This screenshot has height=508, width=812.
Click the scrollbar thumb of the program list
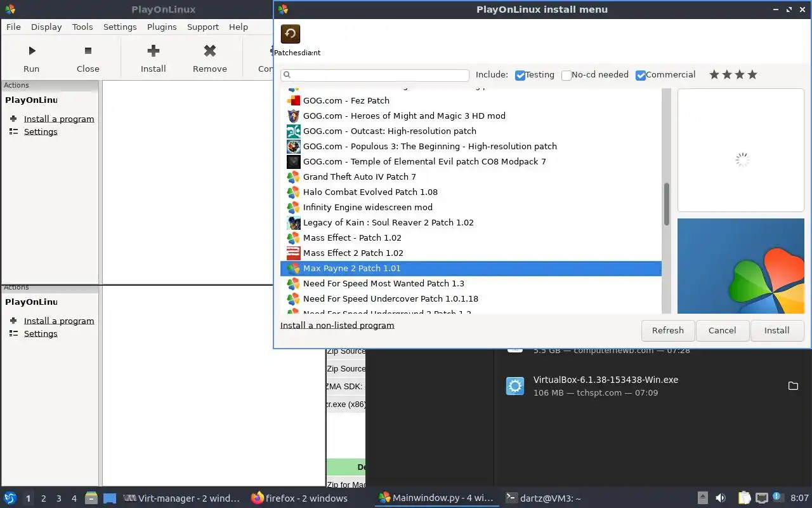coord(667,204)
